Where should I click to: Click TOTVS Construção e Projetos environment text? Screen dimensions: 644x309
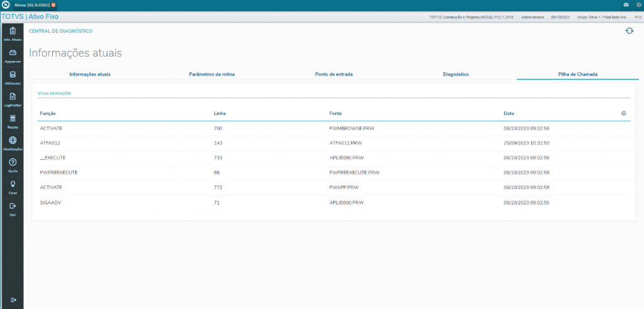point(470,17)
